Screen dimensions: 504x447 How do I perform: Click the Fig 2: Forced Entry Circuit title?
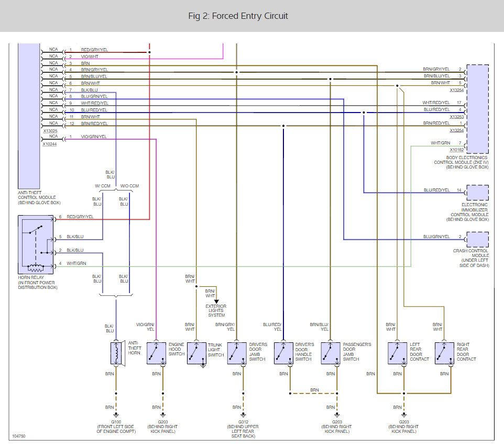point(238,16)
